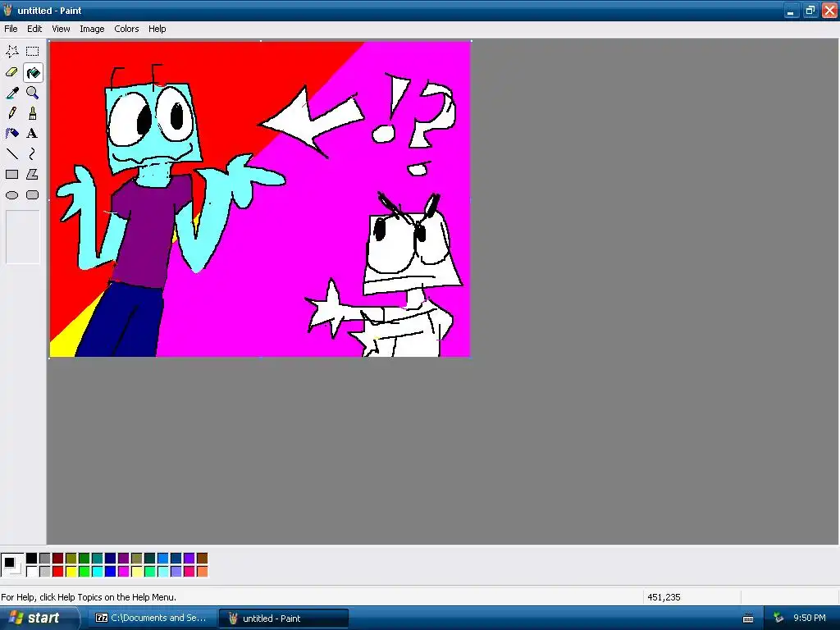Click the Paint icon in the title bar

(x=7, y=10)
